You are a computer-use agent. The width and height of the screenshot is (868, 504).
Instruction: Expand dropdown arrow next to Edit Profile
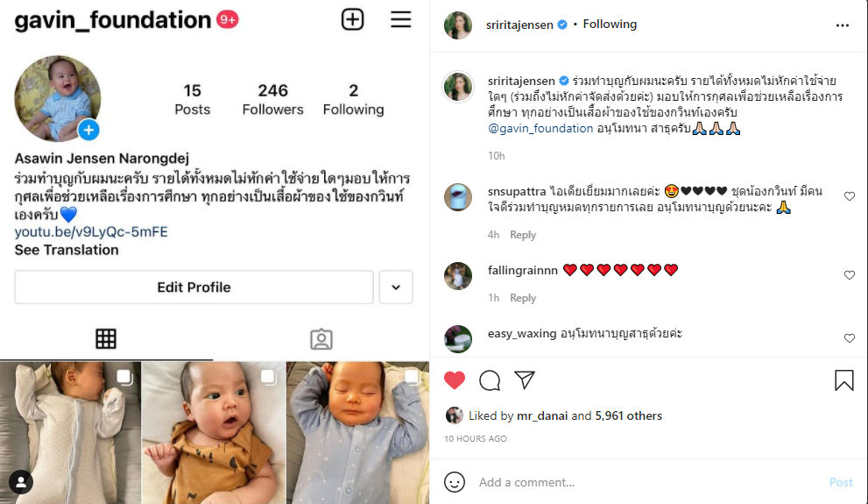click(x=396, y=287)
